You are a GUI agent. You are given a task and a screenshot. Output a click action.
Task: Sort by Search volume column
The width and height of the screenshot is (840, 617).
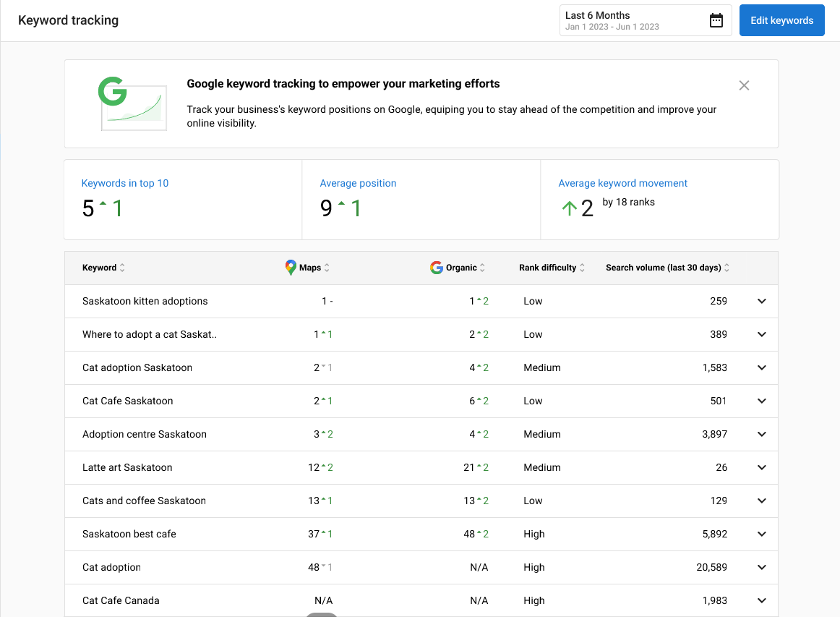(x=727, y=268)
